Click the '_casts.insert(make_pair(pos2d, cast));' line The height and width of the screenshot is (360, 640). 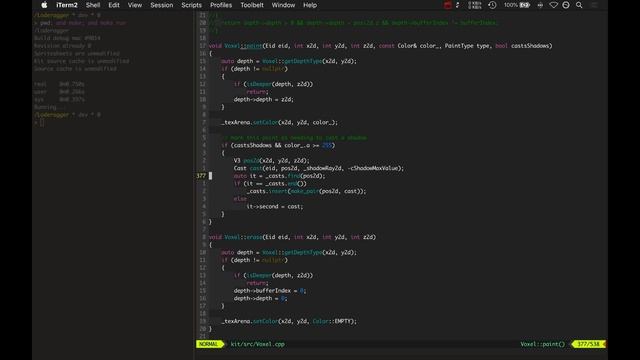tap(307, 191)
